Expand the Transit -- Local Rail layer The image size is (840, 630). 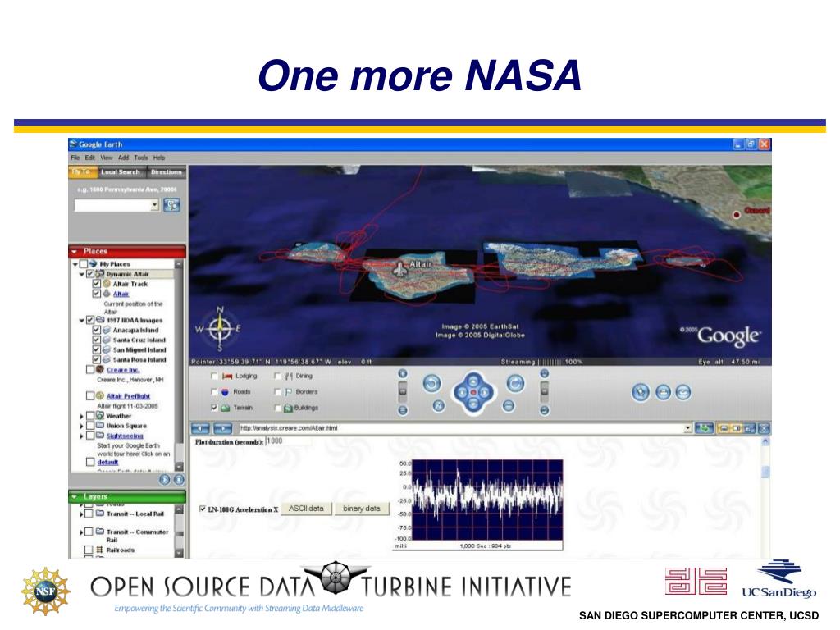tap(81, 514)
